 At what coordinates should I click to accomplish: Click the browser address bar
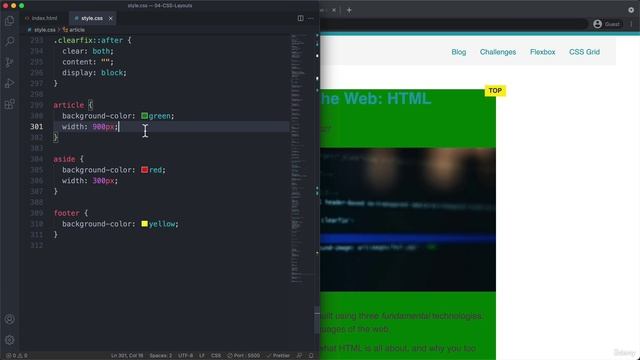click(453, 24)
